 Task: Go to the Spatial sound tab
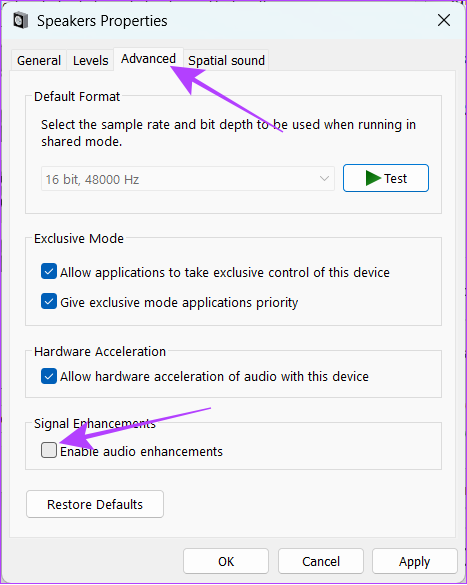click(226, 60)
